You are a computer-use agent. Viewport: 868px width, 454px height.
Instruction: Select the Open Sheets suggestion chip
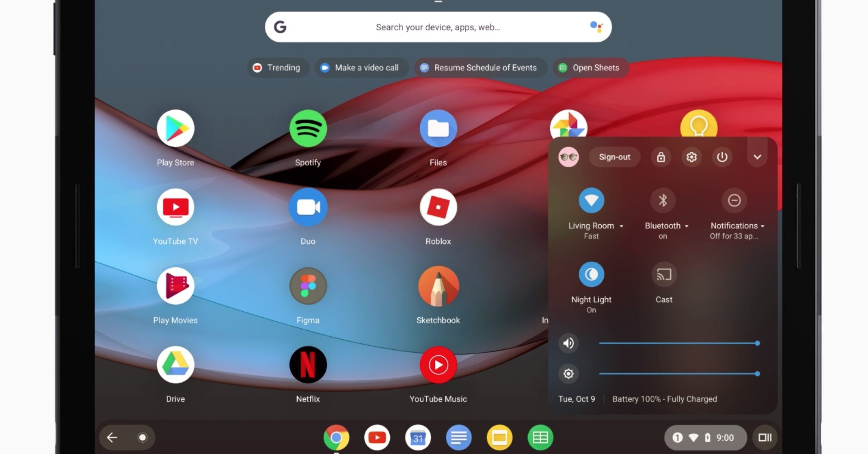click(590, 68)
